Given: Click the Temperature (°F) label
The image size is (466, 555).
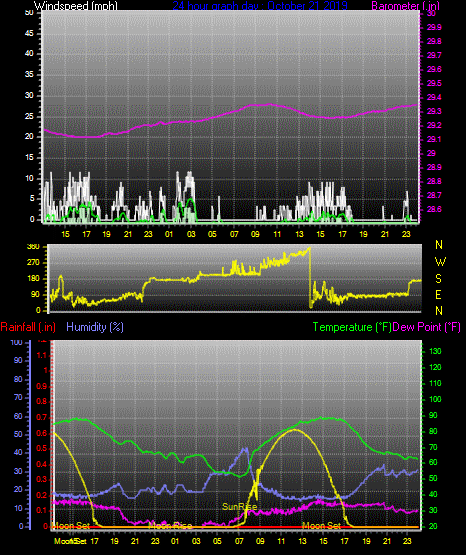Looking at the screenshot, I should coord(352,327).
